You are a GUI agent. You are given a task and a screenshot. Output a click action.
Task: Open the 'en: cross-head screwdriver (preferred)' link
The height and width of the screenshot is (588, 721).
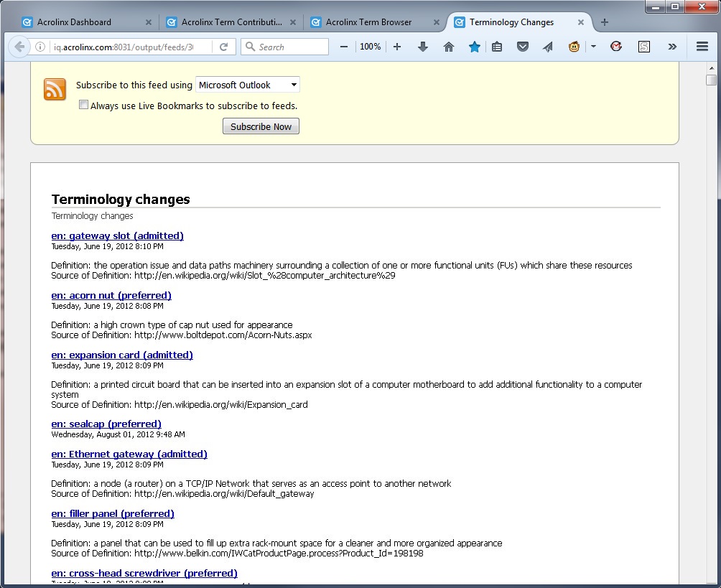coord(144,574)
